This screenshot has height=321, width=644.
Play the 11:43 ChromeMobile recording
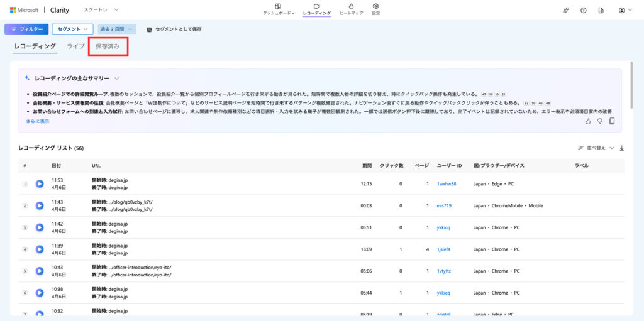pyautogui.click(x=40, y=205)
